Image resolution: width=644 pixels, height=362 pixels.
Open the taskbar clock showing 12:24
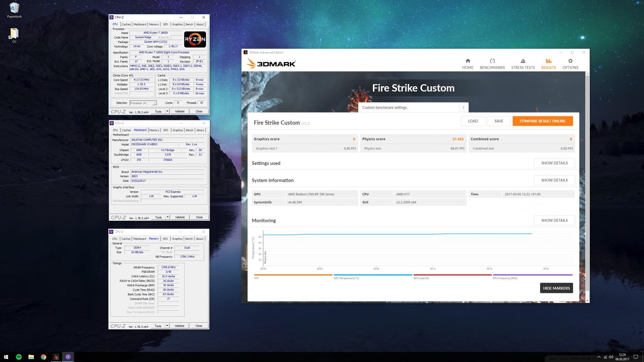tap(622, 357)
